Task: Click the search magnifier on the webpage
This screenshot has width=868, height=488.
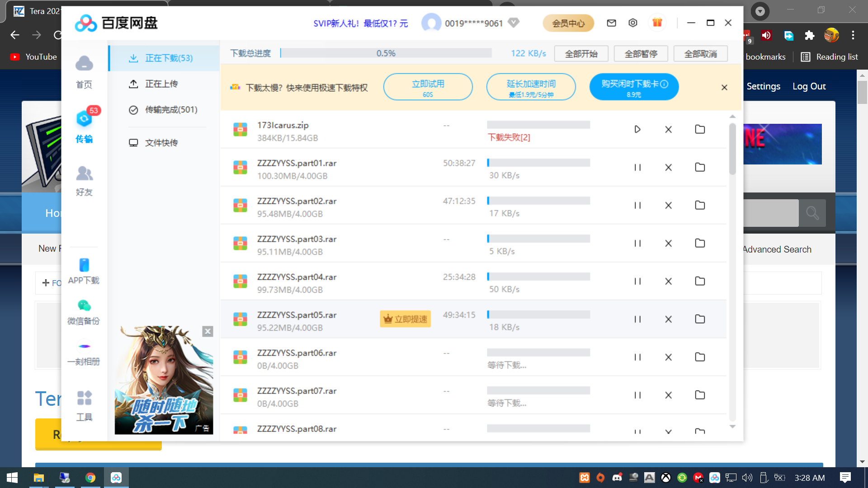Action: pos(812,213)
